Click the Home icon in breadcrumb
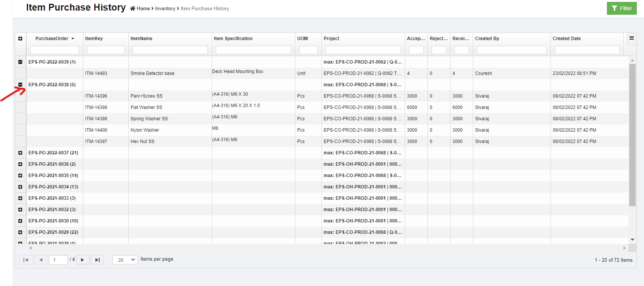Image resolution: width=644 pixels, height=286 pixels. (133, 9)
